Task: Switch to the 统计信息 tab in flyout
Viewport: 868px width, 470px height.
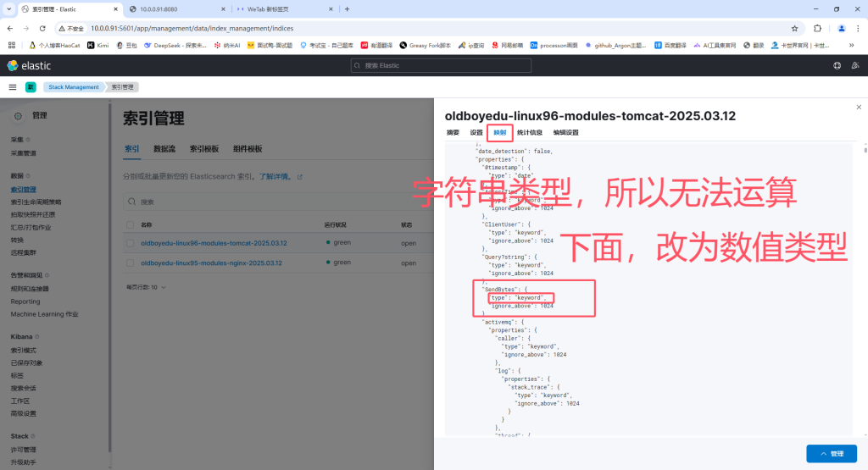Action: 530,133
